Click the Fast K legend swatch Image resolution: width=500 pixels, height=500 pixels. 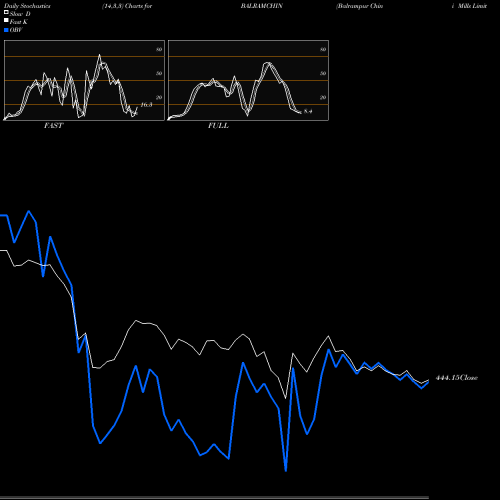tap(6, 21)
